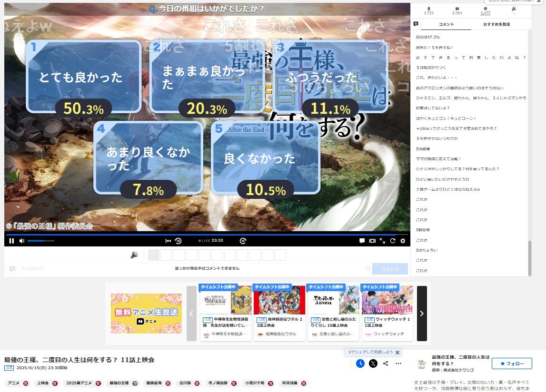Dismiss the Xでシェアして応援しよう tooltip

click(x=397, y=353)
